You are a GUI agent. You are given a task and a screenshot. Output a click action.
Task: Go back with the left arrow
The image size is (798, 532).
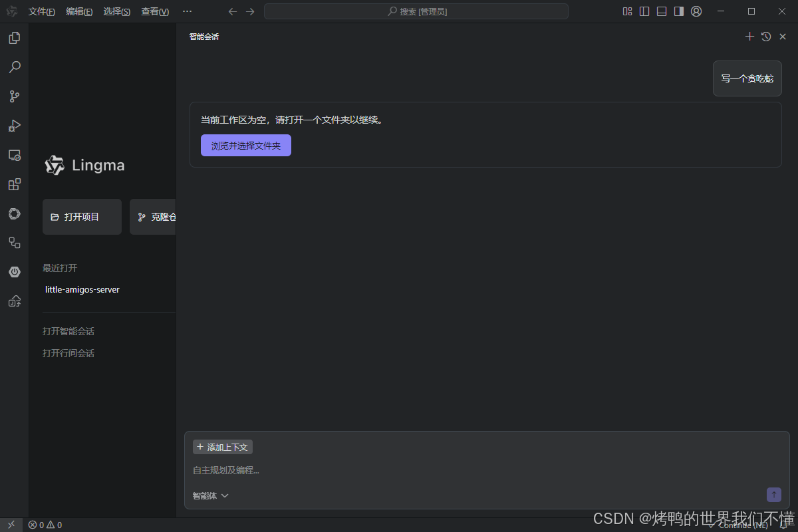coord(232,11)
